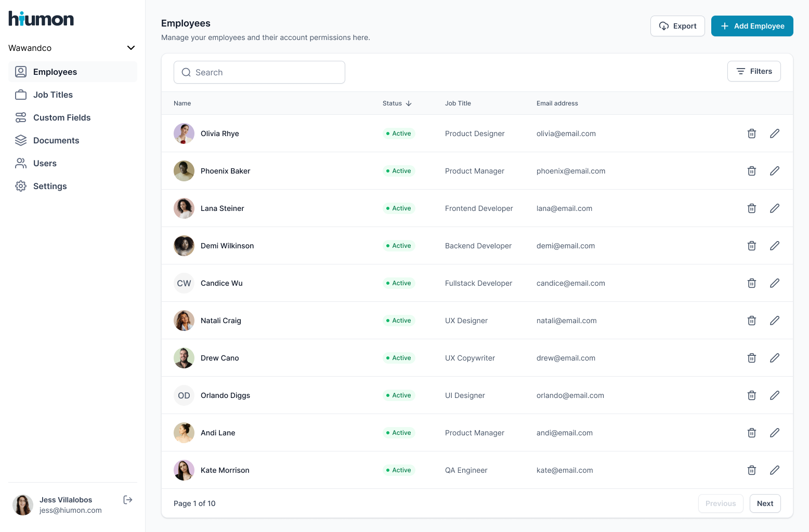Open Candice Wu's avatar initials
Viewport: 809px width, 532px height.
[x=184, y=283]
